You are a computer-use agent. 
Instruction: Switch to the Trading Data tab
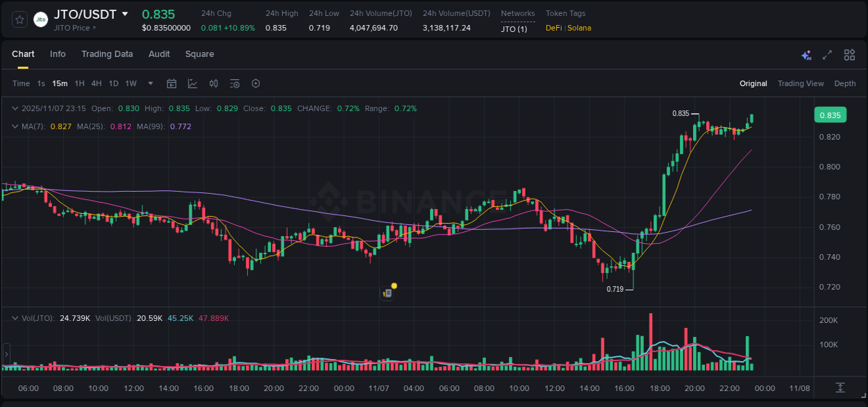click(x=107, y=53)
